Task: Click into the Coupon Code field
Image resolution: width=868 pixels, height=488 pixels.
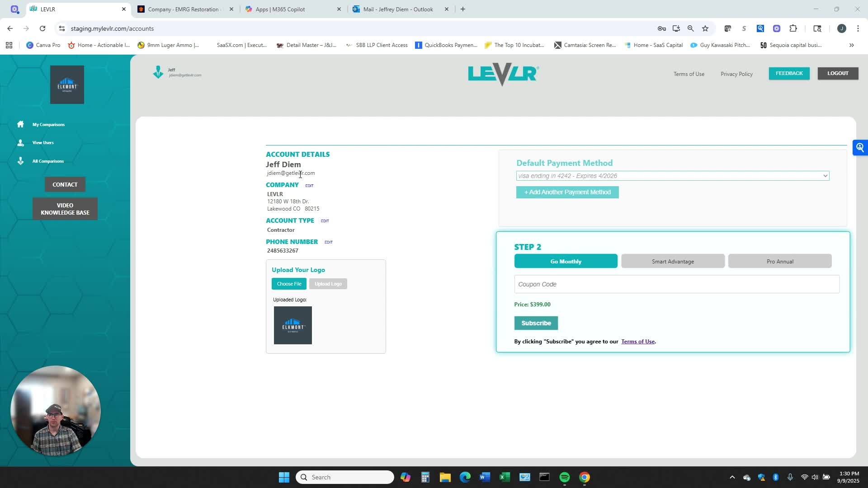Action: click(x=676, y=284)
